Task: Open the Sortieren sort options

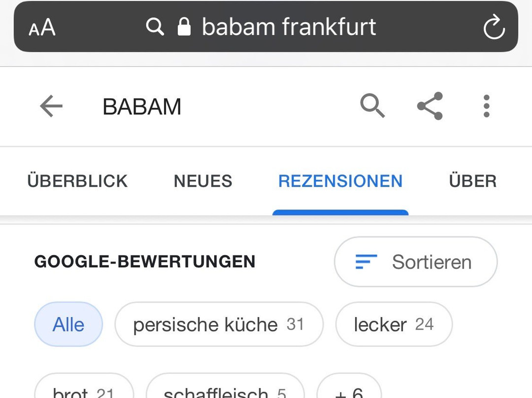Action: 415,262
